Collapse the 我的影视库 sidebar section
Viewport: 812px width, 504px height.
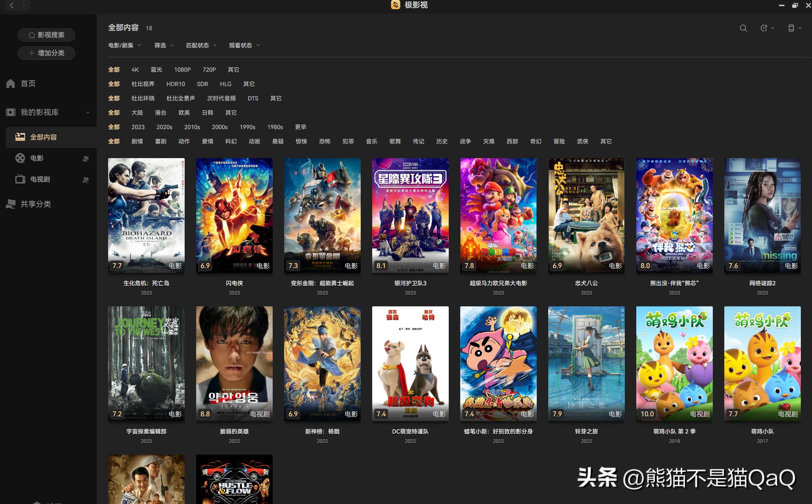tap(88, 113)
